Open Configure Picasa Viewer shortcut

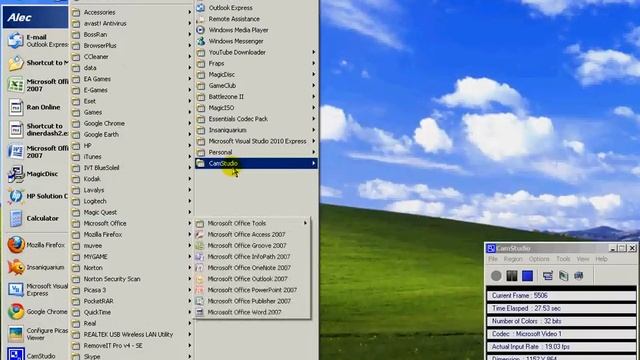pyautogui.click(x=38, y=334)
